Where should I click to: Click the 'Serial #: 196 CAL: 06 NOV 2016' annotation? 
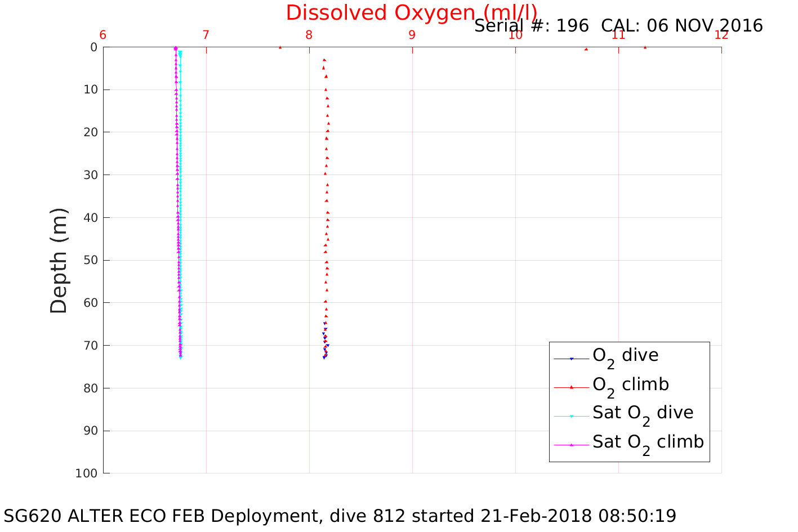618,26
